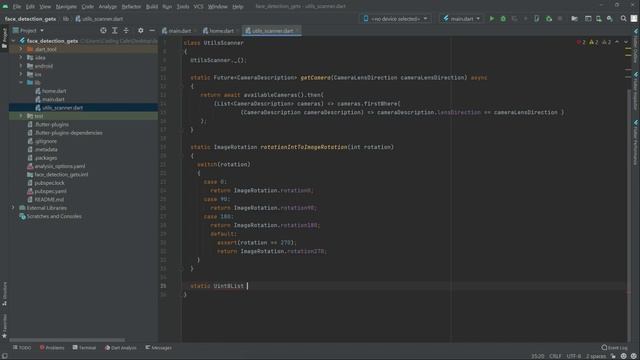This screenshot has width=640, height=360.
Task: Open the TODO tool window
Action: [x=22, y=348]
